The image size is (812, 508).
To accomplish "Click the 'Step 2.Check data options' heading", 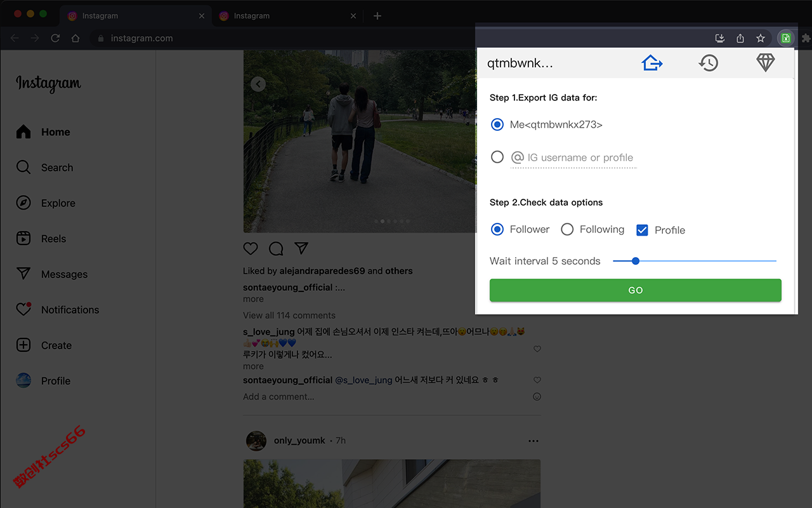I will tap(546, 203).
